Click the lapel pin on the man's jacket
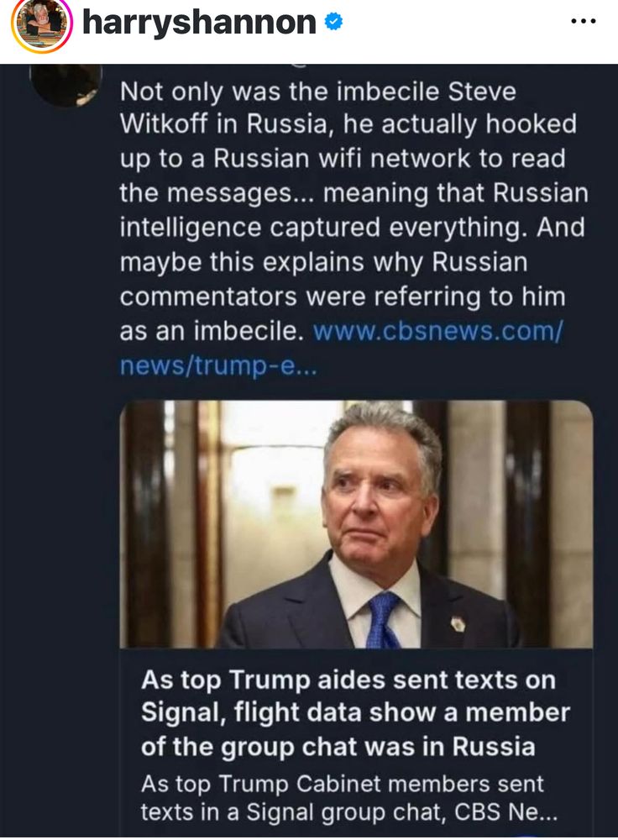This screenshot has width=618, height=840. (x=458, y=623)
